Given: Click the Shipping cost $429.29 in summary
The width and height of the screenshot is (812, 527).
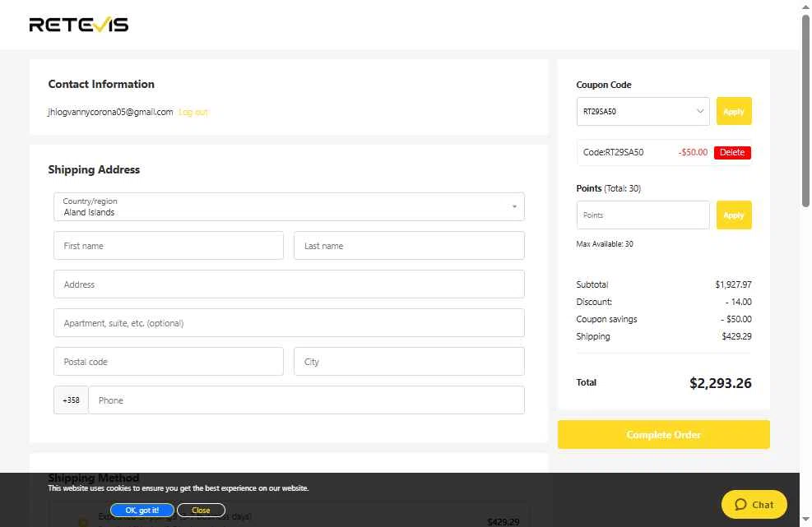Looking at the screenshot, I should point(736,336).
